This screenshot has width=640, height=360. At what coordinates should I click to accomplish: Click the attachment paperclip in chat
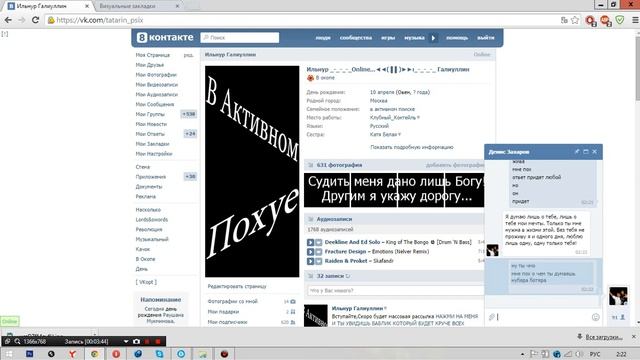click(492, 317)
